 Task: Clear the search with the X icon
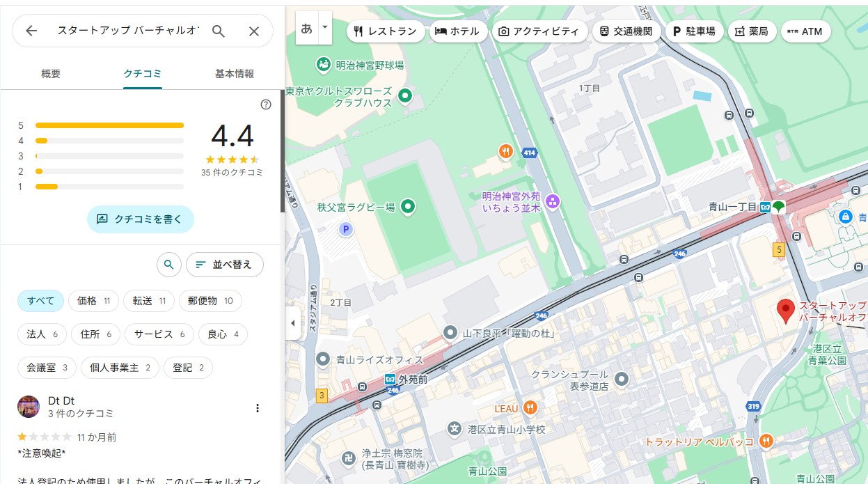click(x=254, y=31)
